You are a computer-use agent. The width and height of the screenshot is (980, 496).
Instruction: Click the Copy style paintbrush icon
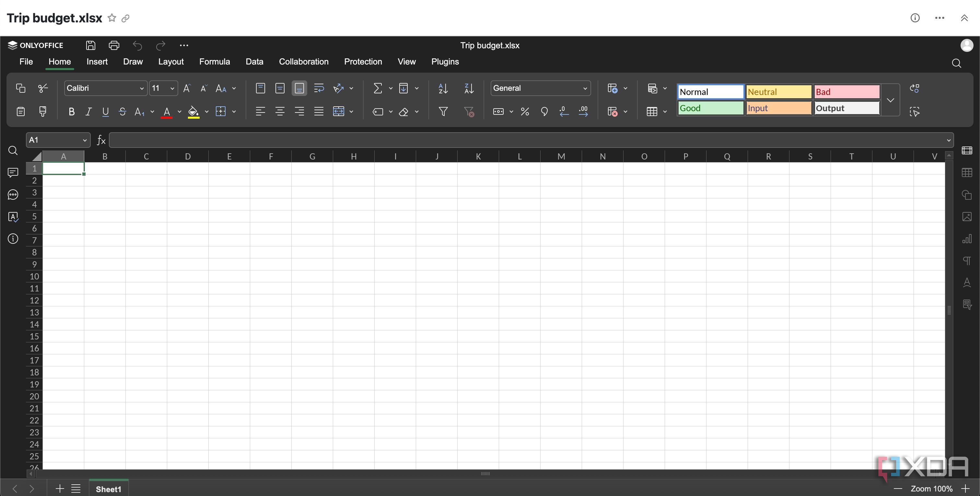coord(43,112)
